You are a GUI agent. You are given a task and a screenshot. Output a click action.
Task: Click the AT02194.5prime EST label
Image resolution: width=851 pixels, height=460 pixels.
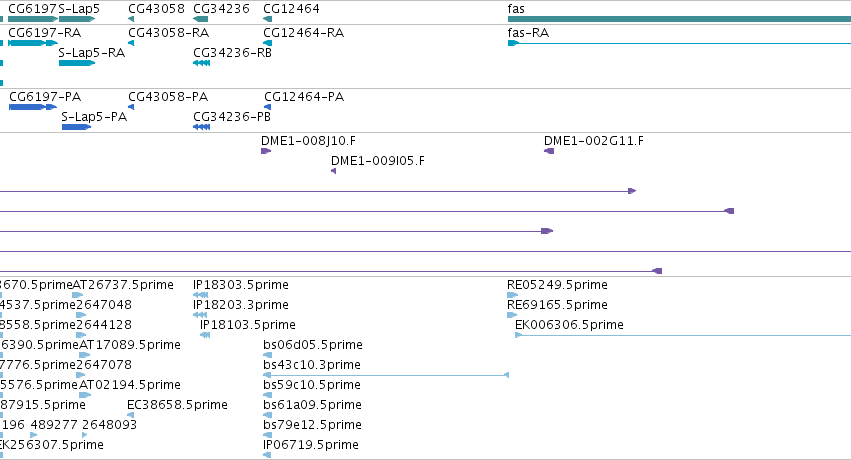[x=130, y=385]
